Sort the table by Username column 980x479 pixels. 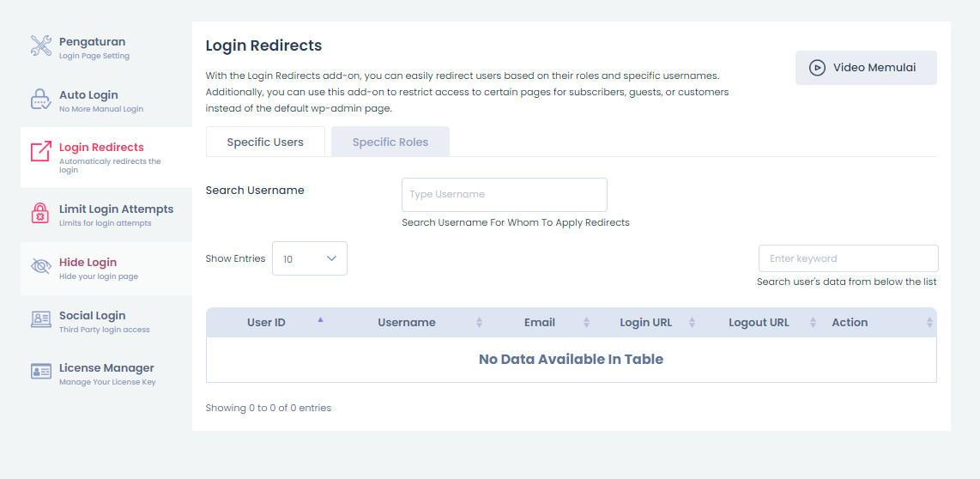coord(407,323)
